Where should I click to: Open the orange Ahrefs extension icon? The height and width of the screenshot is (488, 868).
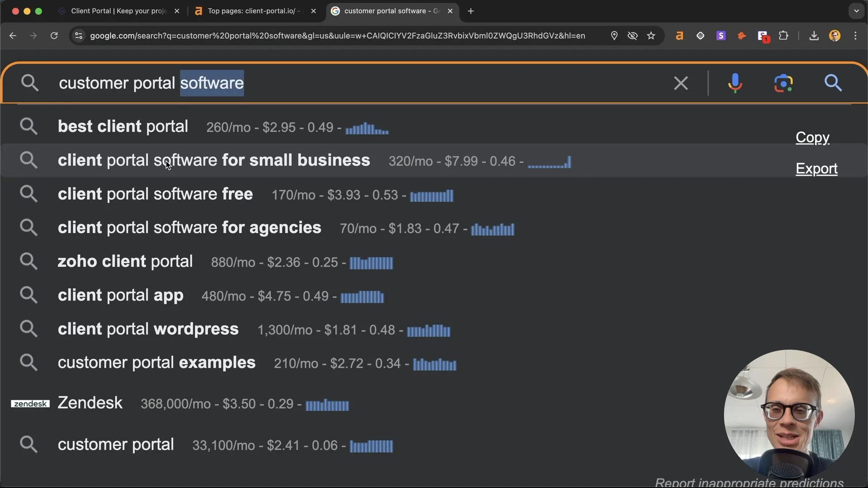[679, 36]
